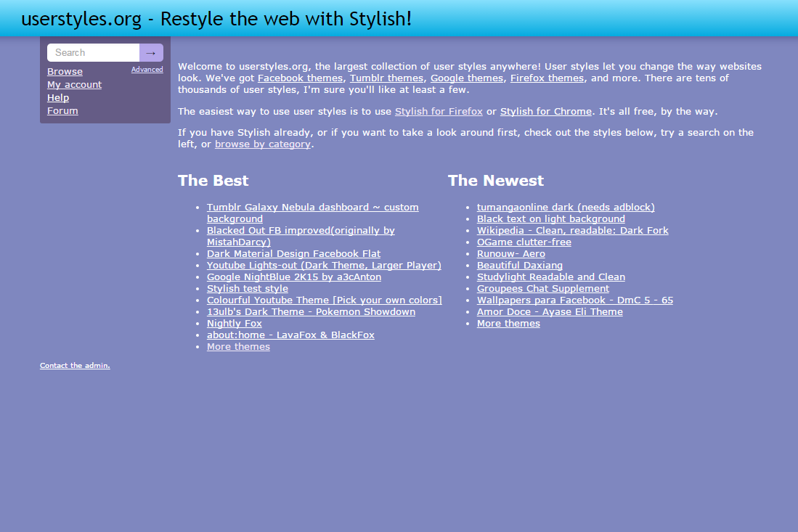The width and height of the screenshot is (798, 532).
Task: Open about:home LavaFox & BlackFox
Action: pos(290,335)
